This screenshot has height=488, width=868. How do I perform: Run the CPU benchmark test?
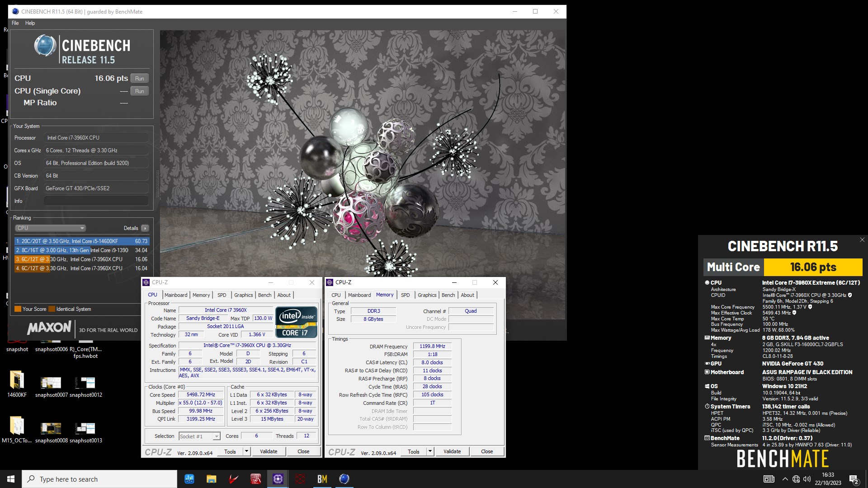click(x=140, y=79)
